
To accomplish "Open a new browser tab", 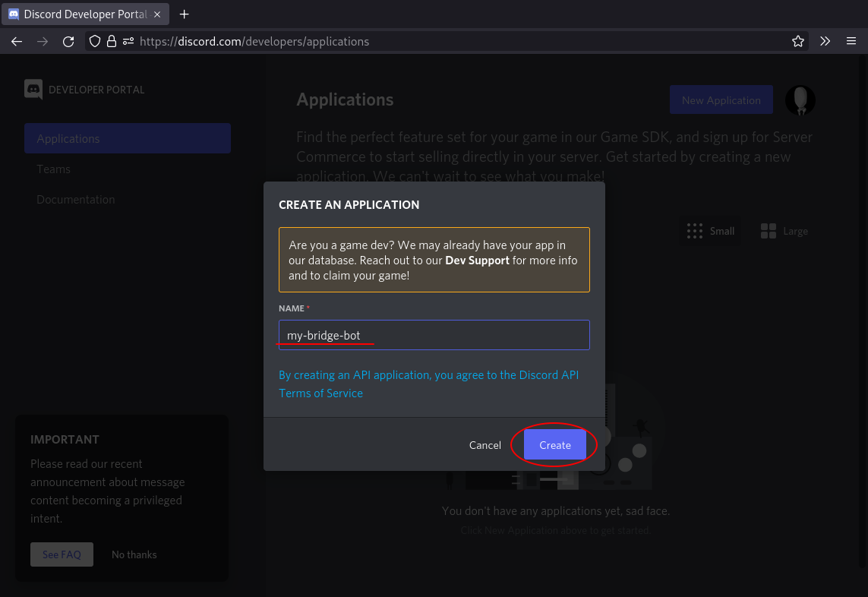I will 185,14.
